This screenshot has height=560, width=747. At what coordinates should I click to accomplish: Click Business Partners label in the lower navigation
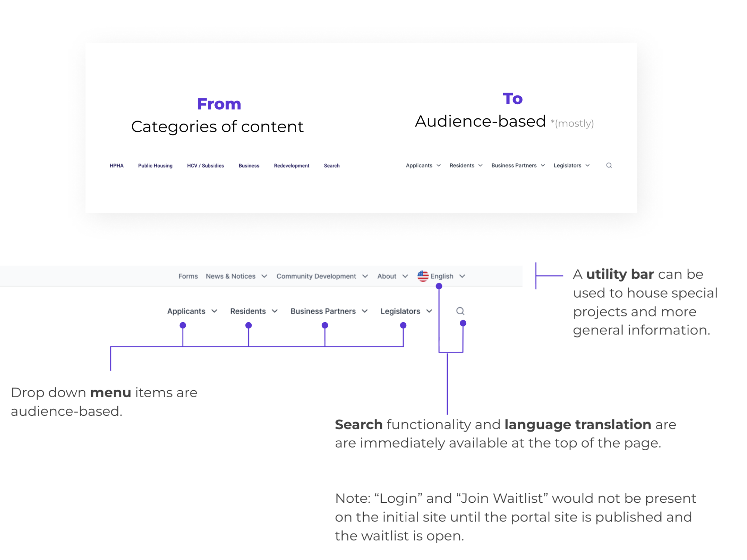coord(323,311)
